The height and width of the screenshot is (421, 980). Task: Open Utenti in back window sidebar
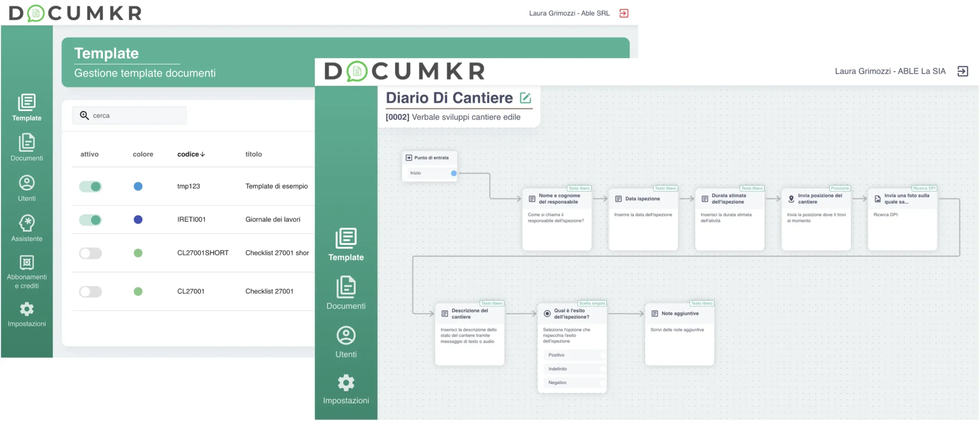point(27,188)
